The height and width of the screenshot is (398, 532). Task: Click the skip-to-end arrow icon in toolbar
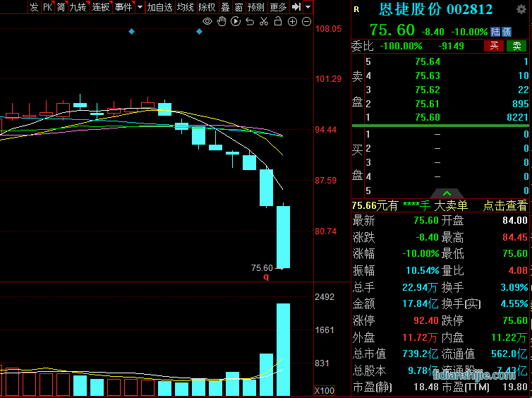coord(296,7)
